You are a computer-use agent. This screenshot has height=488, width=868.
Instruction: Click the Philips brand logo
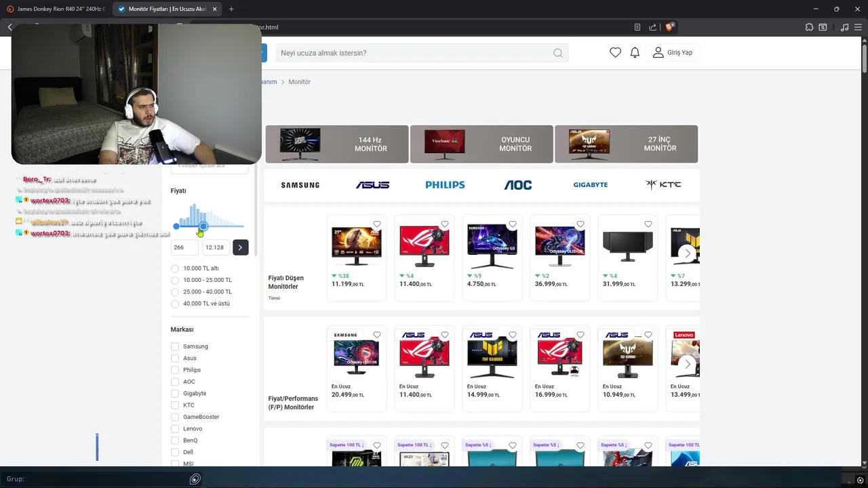pos(445,184)
